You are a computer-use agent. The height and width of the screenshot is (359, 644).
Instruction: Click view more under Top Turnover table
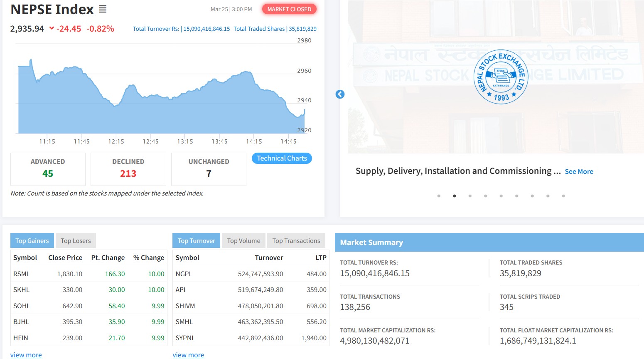click(x=188, y=355)
